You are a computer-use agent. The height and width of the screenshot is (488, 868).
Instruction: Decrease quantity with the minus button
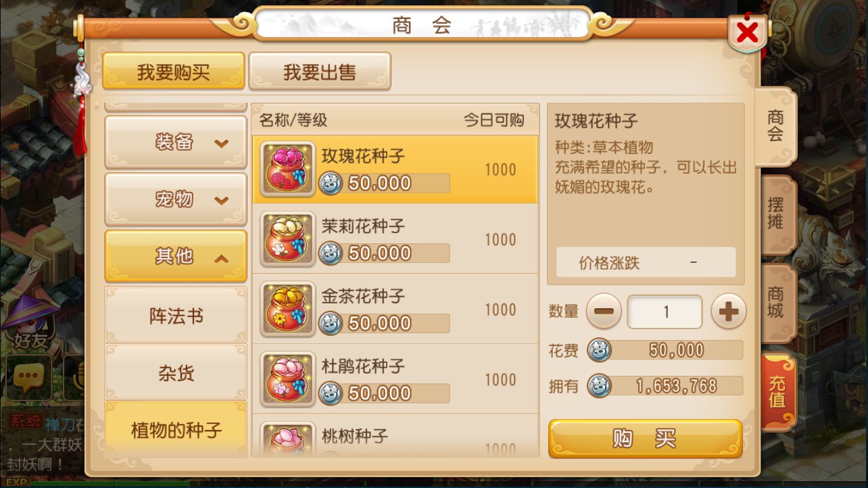(x=604, y=312)
